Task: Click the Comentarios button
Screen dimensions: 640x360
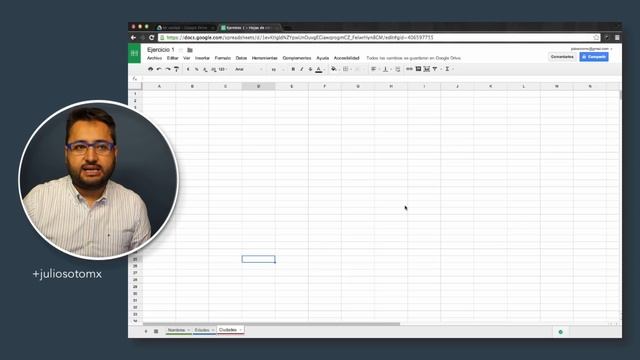Action: (x=562, y=57)
